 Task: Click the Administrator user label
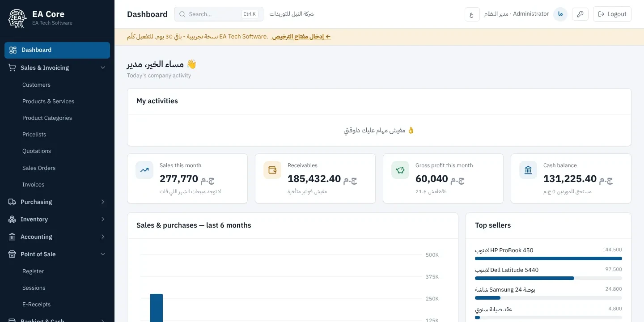point(517,14)
